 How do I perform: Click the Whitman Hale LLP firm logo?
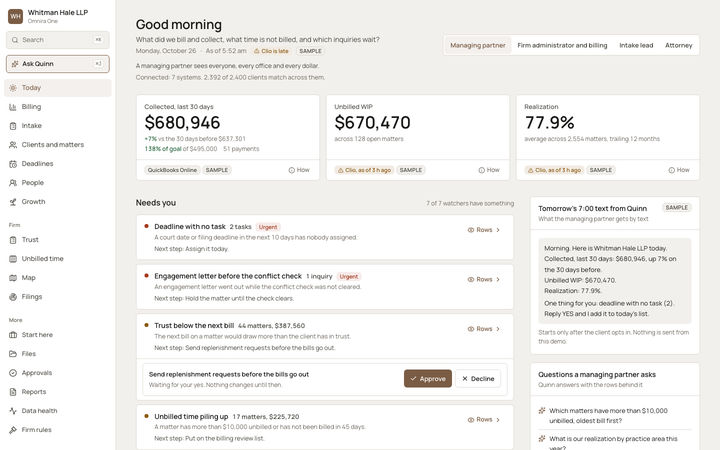(16, 16)
